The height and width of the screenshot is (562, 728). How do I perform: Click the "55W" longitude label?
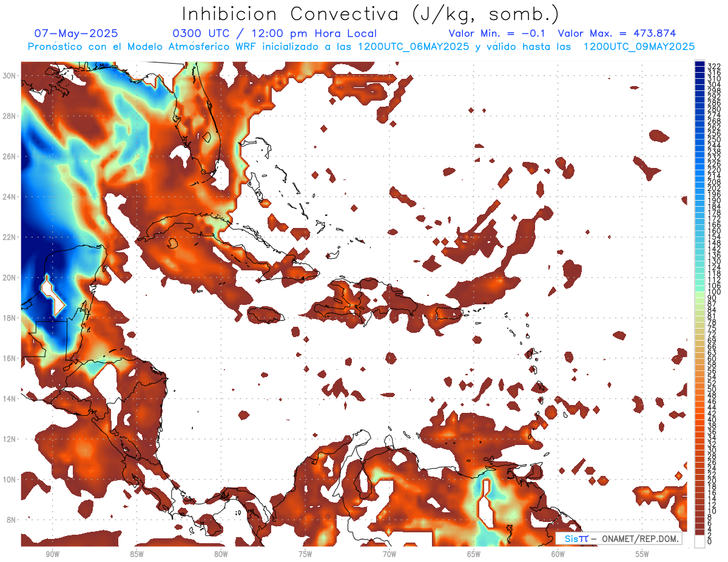pos(642,554)
